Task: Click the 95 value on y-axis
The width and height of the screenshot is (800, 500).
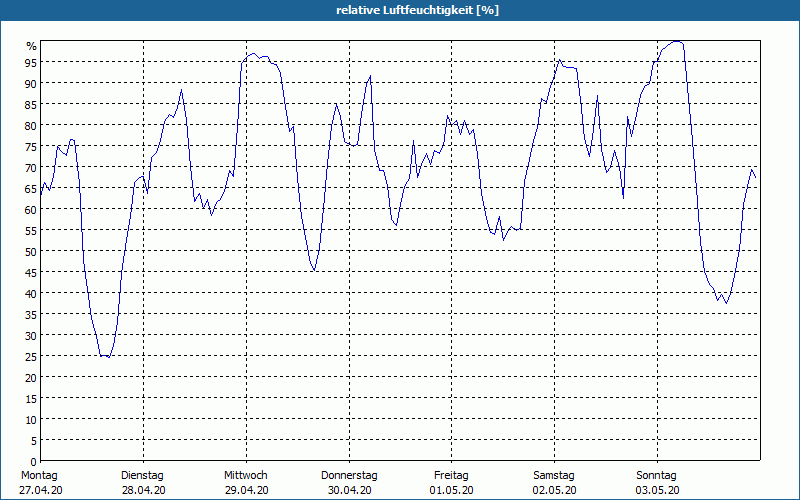Action: pyautogui.click(x=31, y=62)
